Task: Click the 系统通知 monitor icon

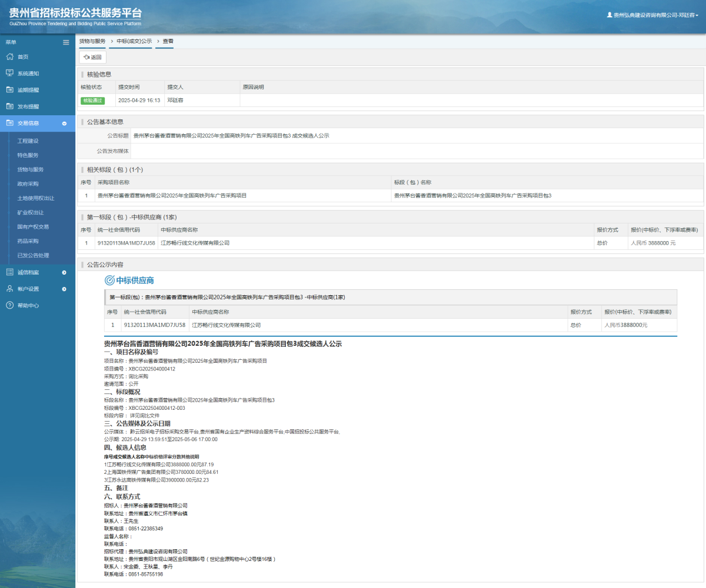Action: click(x=9, y=73)
